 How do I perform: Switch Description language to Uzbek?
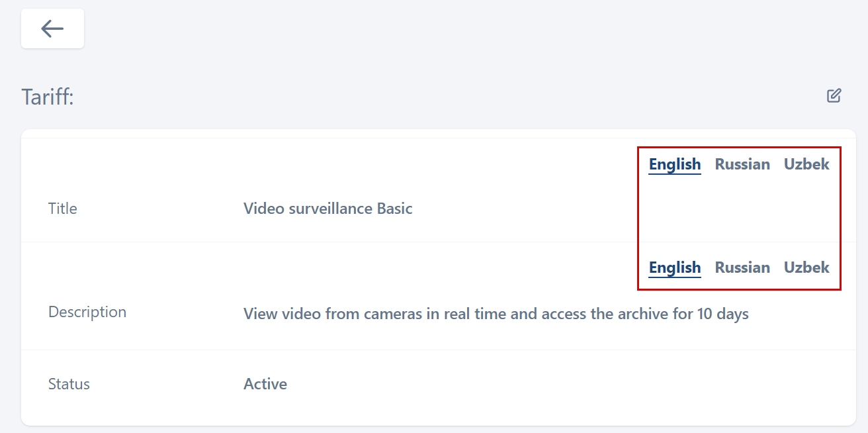pos(806,267)
